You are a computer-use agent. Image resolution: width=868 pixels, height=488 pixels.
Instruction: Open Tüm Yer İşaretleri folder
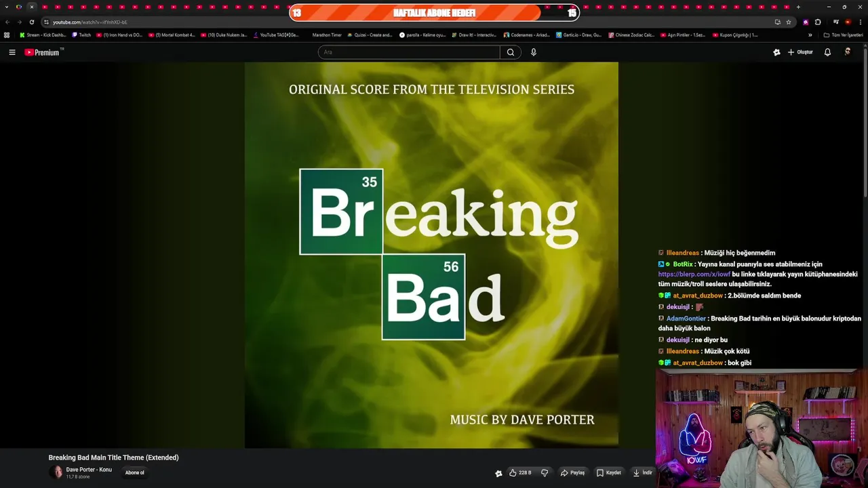[x=843, y=35]
